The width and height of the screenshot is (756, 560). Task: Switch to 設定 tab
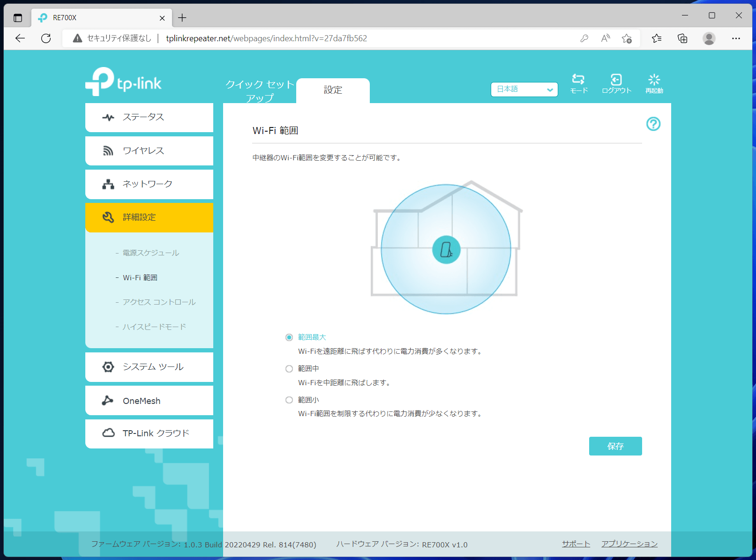[333, 90]
